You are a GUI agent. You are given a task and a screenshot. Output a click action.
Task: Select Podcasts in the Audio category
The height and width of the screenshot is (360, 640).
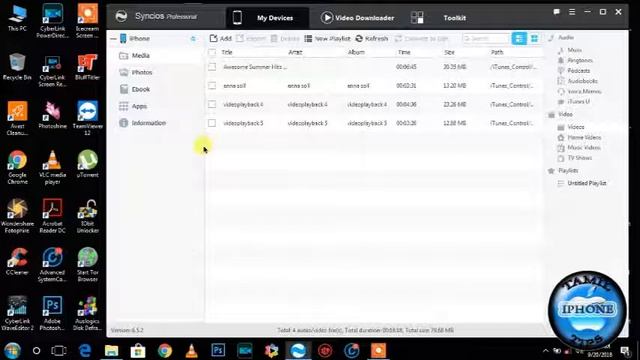[574, 71]
